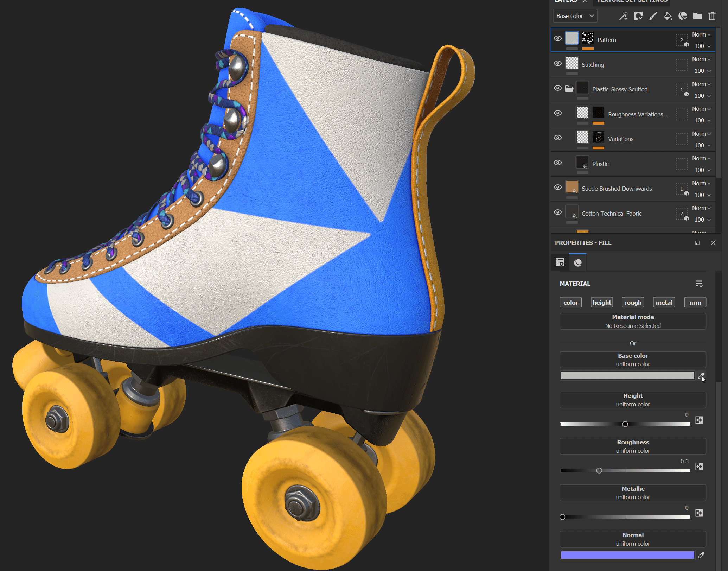The height and width of the screenshot is (571, 728).
Task: Adjust the Roughness slider handle
Action: pyautogui.click(x=599, y=471)
